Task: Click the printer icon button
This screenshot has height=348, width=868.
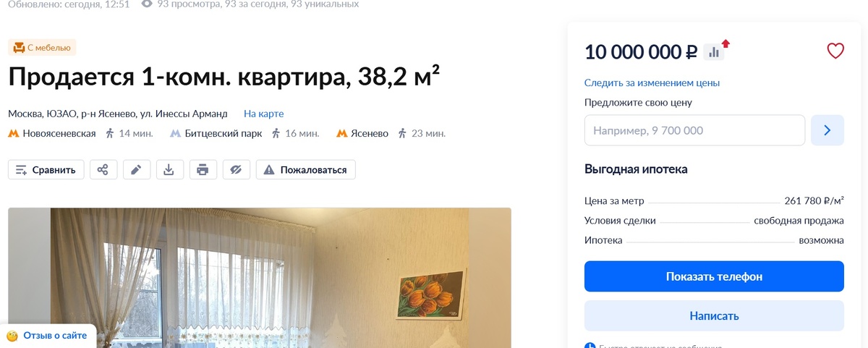Action: click(x=203, y=170)
